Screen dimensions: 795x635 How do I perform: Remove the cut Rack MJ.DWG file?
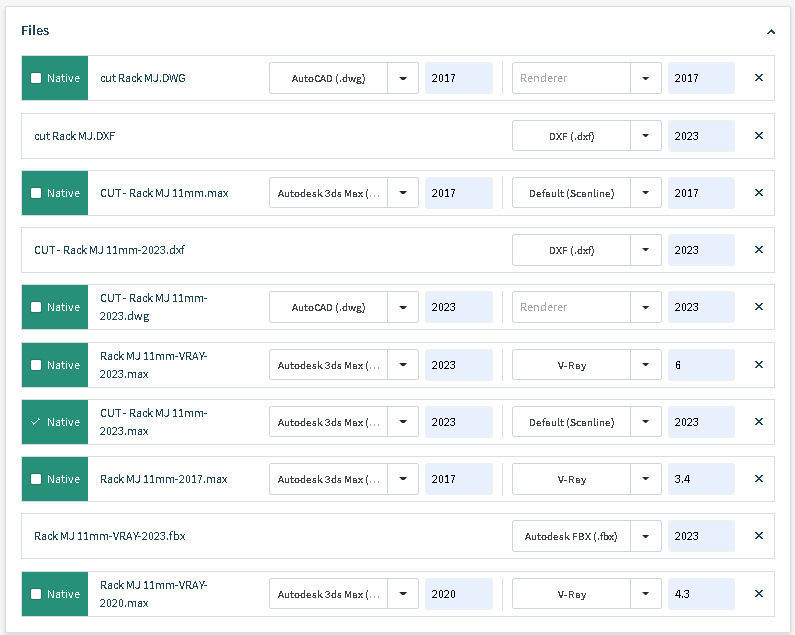(x=758, y=78)
